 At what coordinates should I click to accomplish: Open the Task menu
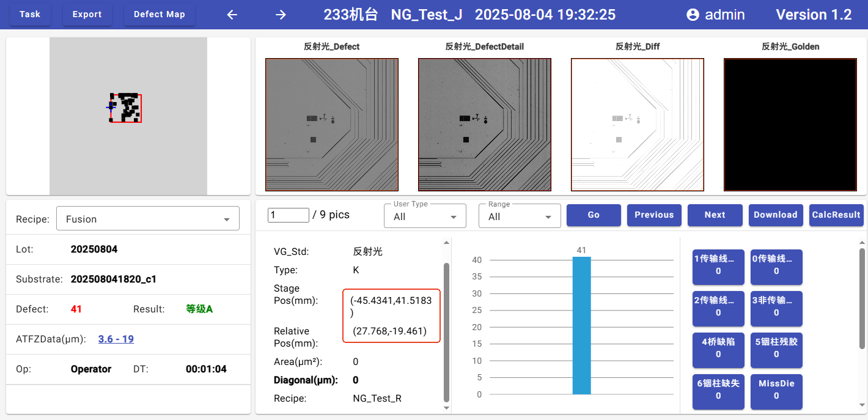coord(30,15)
